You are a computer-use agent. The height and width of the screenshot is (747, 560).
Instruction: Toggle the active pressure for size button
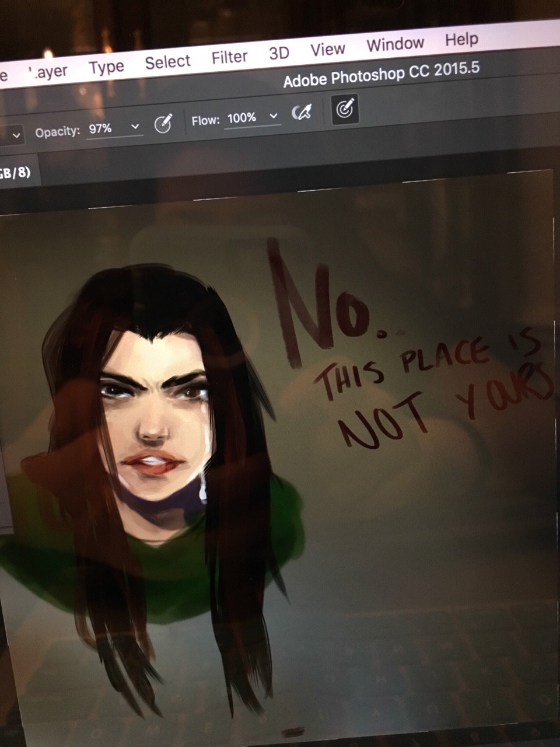click(345, 109)
